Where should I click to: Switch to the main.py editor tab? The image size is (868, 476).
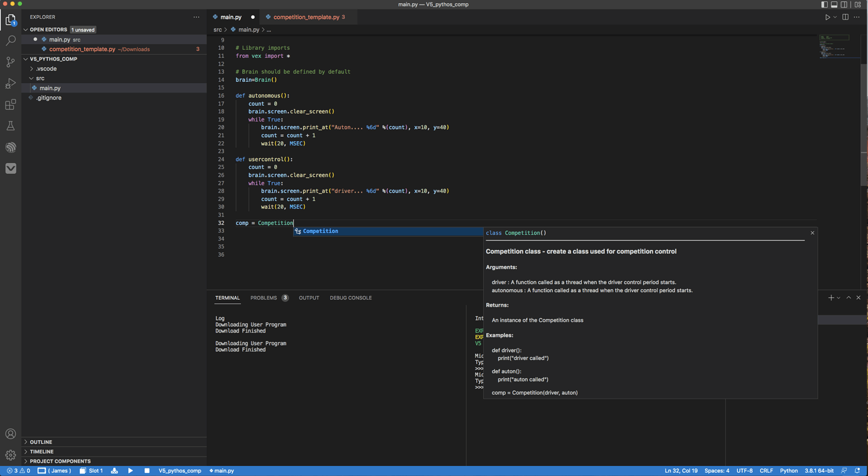coord(231,17)
